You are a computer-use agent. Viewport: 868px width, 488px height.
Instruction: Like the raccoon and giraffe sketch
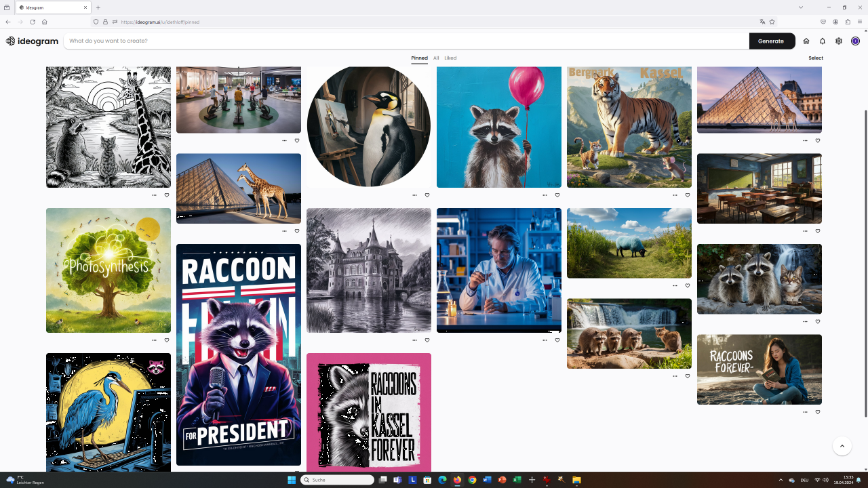tap(167, 195)
